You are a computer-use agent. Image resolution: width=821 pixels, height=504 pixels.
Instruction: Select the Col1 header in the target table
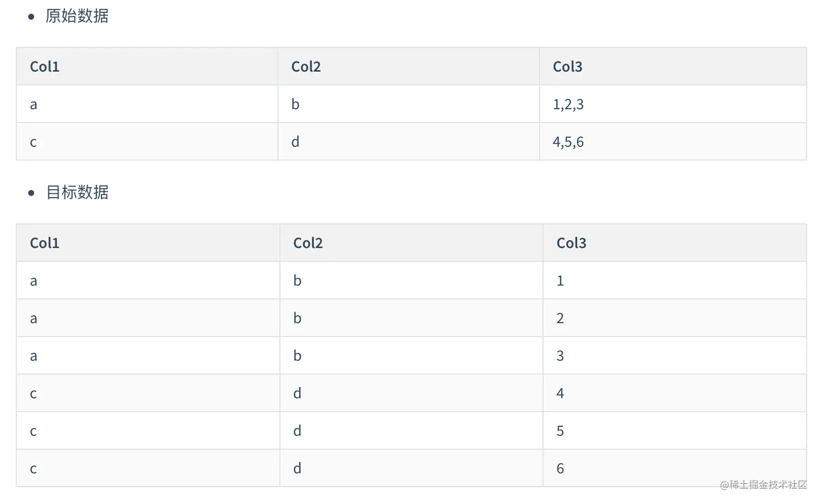click(148, 243)
